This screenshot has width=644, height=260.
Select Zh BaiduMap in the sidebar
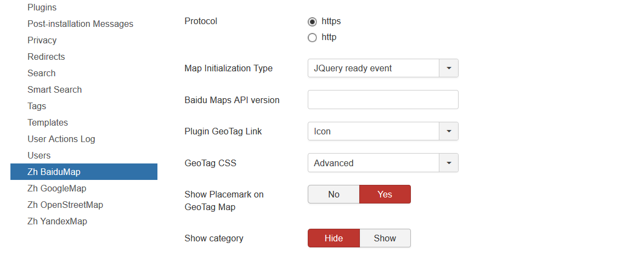[54, 172]
